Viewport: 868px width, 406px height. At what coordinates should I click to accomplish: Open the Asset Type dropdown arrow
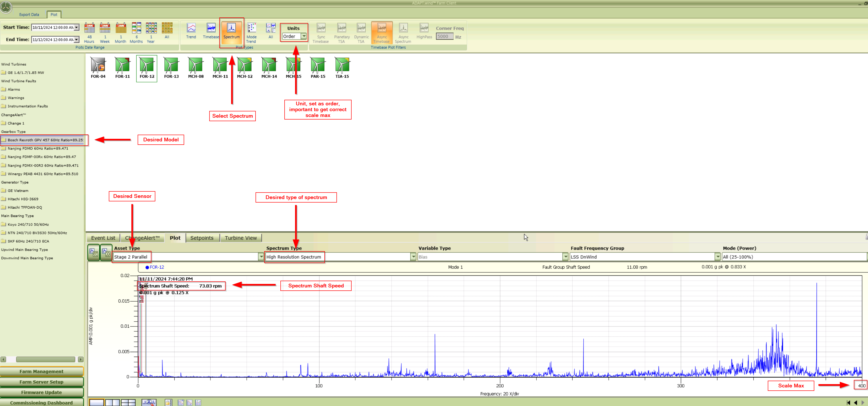tap(261, 257)
